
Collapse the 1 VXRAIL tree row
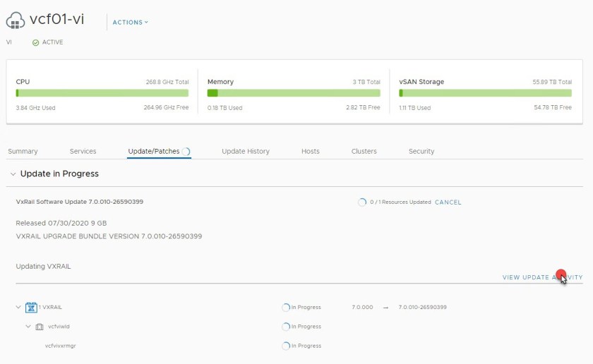18,308
